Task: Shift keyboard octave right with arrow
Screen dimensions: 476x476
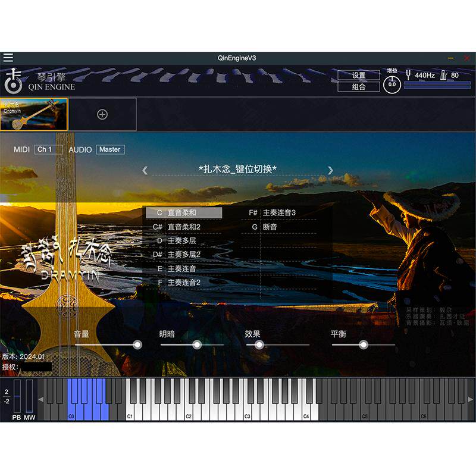Action: (x=471, y=399)
